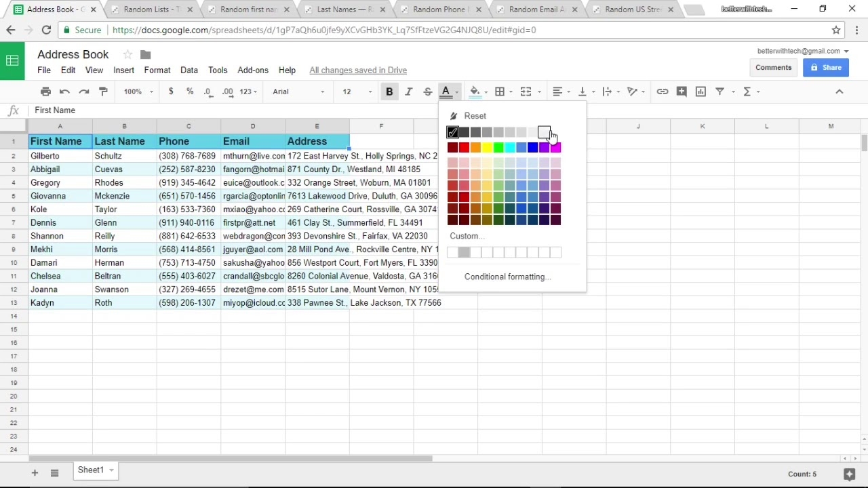Open vertical align icon
Image resolution: width=868 pixels, height=488 pixels.
point(582,91)
